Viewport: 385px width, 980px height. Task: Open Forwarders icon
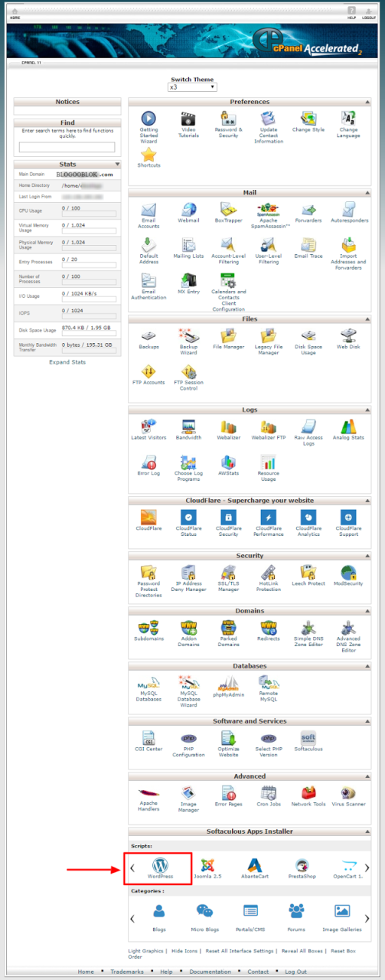click(x=308, y=210)
